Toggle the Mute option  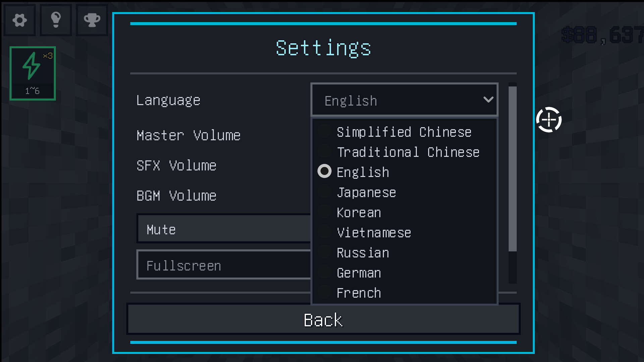(224, 229)
